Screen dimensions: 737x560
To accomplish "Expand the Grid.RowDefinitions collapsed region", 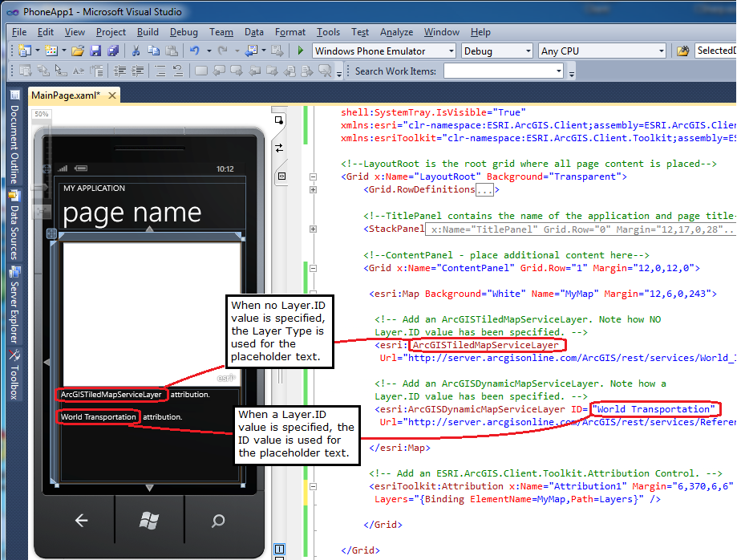I will (x=313, y=189).
